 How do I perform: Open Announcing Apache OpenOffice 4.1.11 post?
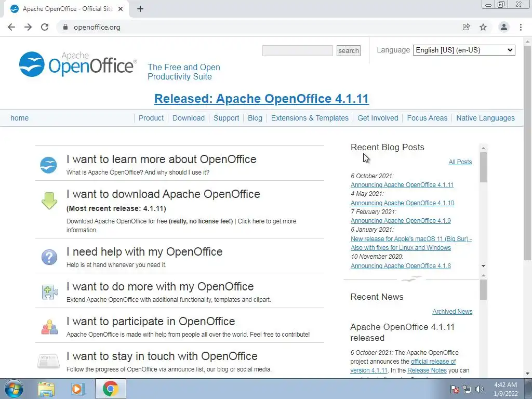tap(402, 185)
